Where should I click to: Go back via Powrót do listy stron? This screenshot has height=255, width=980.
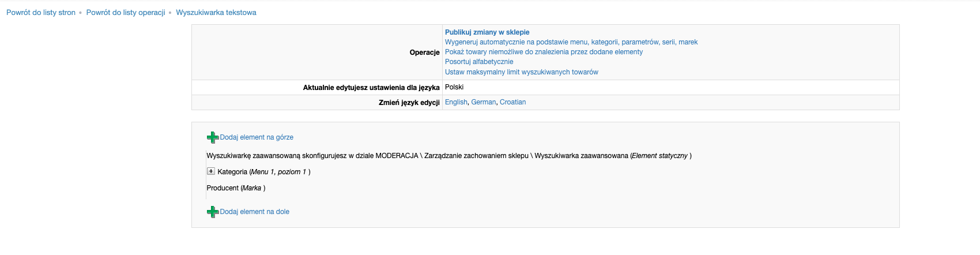coord(41,12)
